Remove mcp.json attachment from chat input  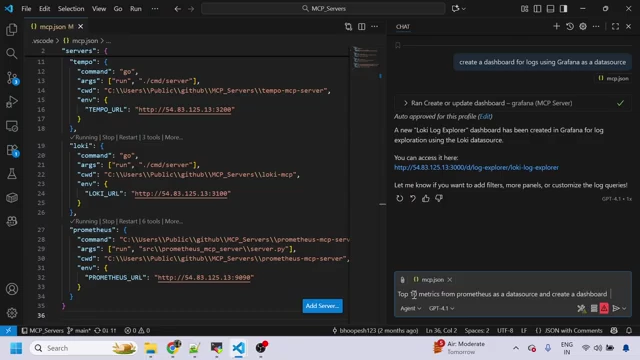(449, 280)
